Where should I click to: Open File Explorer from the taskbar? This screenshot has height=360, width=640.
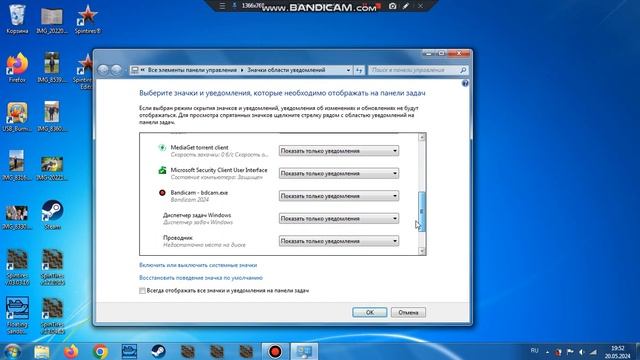42,351
